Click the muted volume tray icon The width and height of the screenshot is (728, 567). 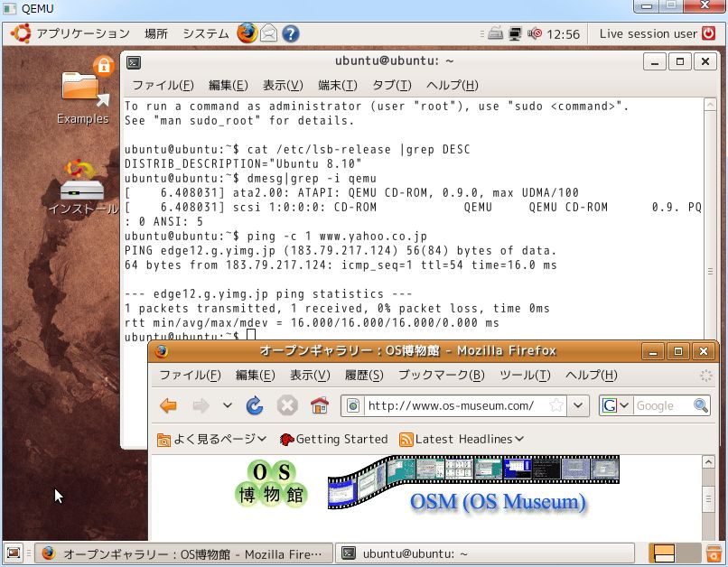pyautogui.click(x=535, y=33)
